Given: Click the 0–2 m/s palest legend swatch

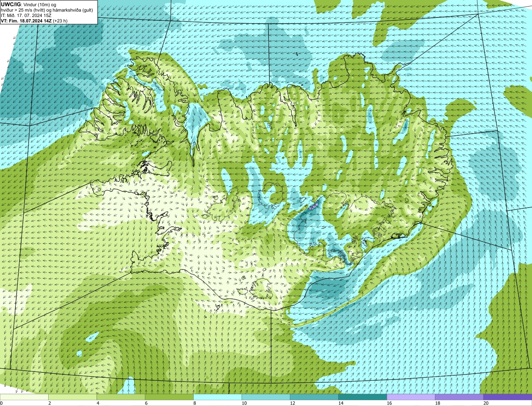Looking at the screenshot, I should [24, 397].
